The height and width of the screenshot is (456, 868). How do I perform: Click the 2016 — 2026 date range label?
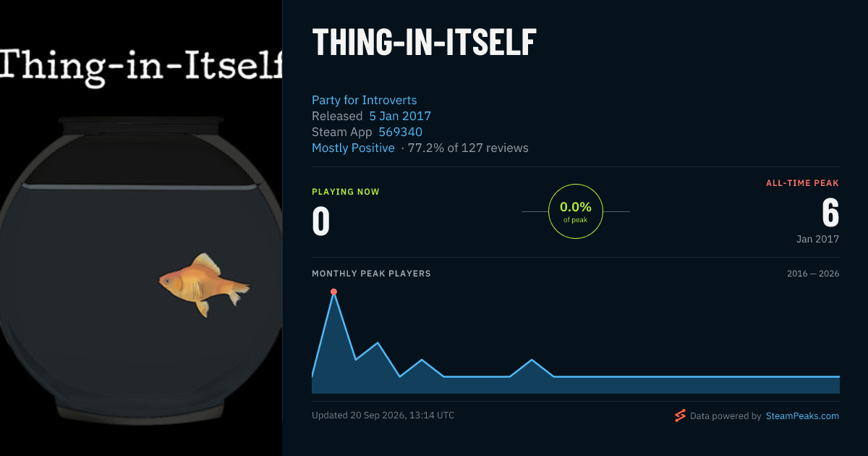tap(813, 274)
